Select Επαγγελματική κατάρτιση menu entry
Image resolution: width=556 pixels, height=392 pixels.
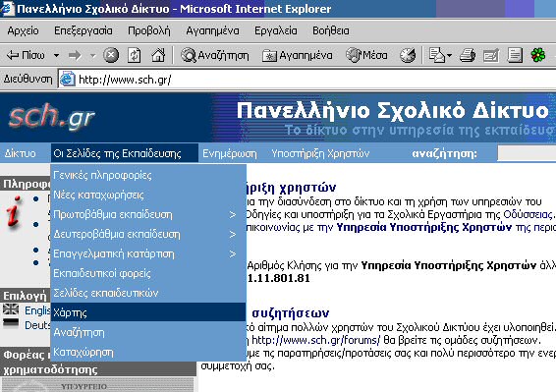tap(148, 254)
